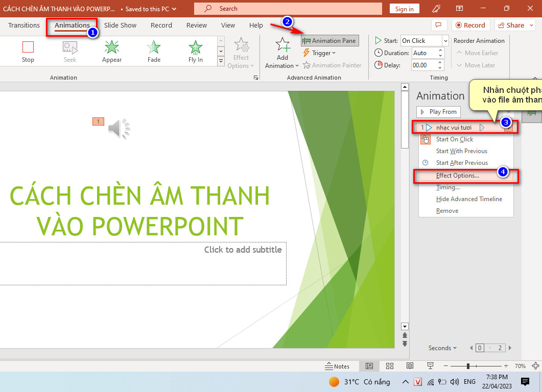Open the Share dropdown button
The image size is (542, 392).
click(515, 25)
